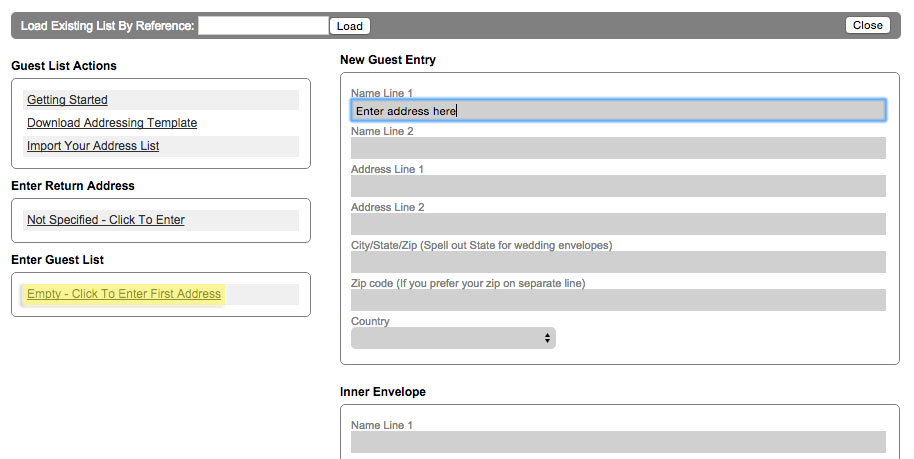This screenshot has width=914, height=459.
Task: Select the Address Line 1 field
Action: point(618,186)
